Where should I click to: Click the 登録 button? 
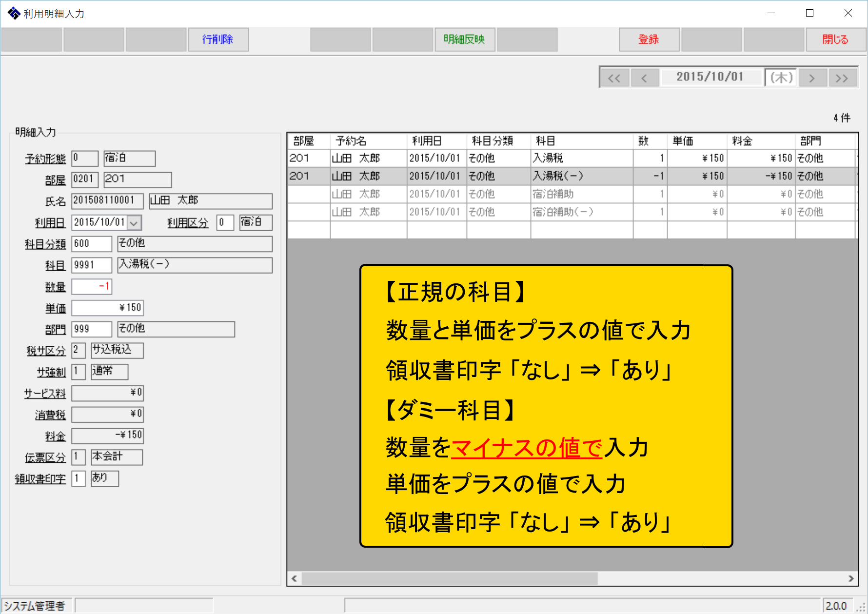click(649, 40)
